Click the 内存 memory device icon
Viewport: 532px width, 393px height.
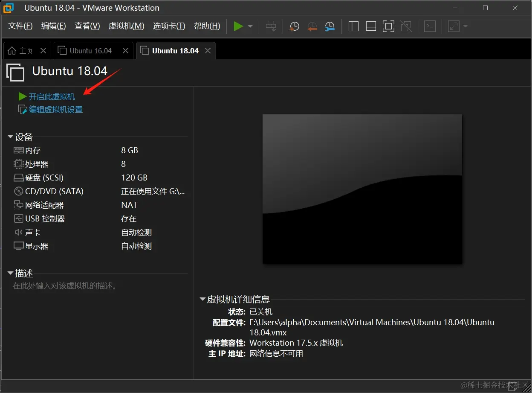point(18,151)
